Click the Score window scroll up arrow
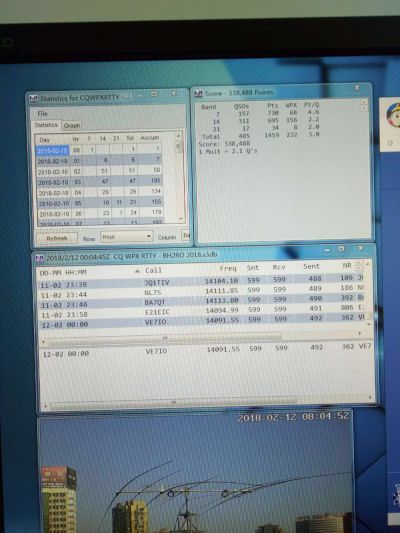Image resolution: width=400 pixels, height=533 pixels. click(364, 101)
